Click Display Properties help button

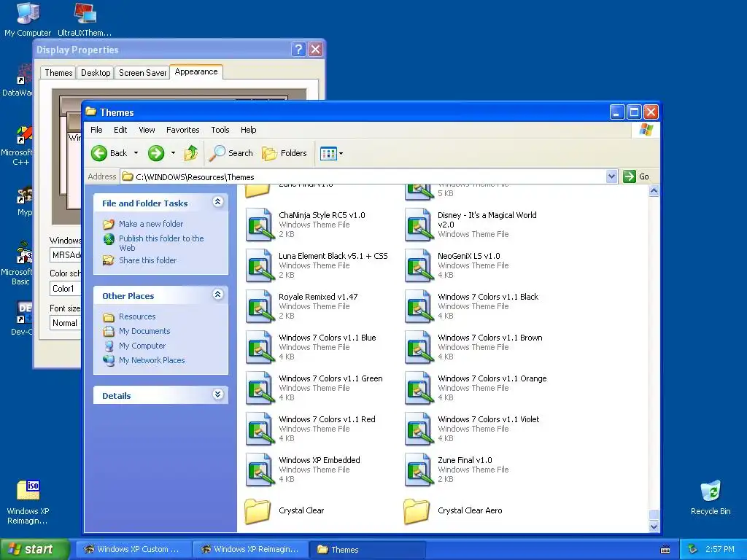(298, 49)
